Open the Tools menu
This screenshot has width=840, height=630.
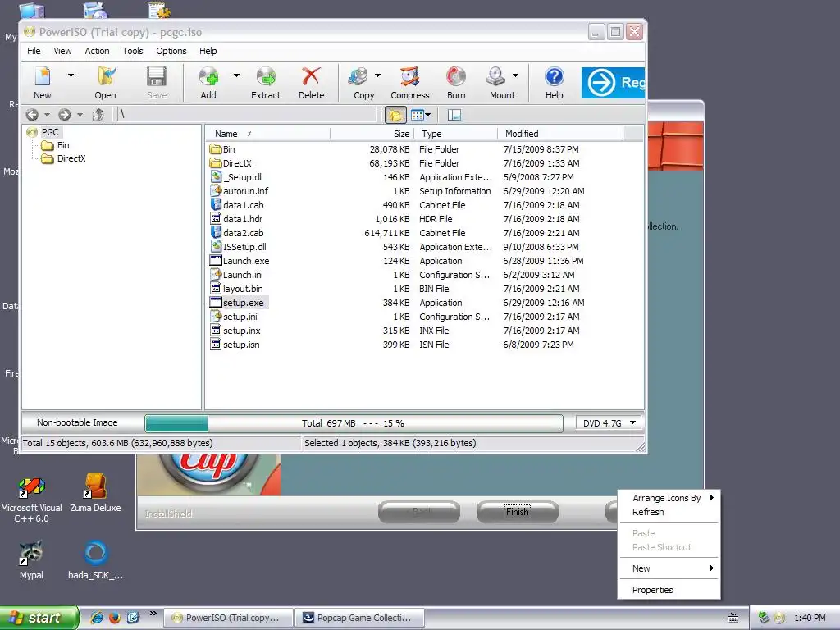(x=132, y=51)
